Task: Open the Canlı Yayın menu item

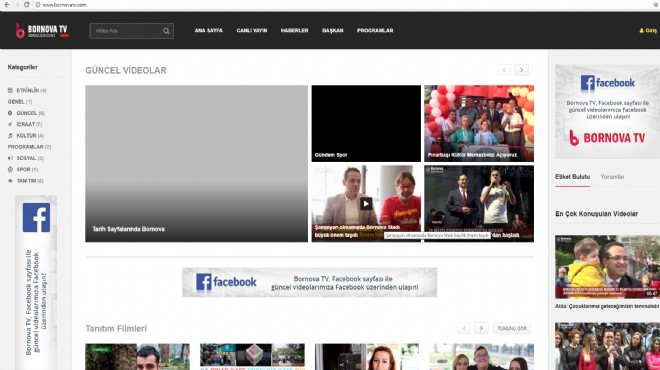Action: pos(252,30)
